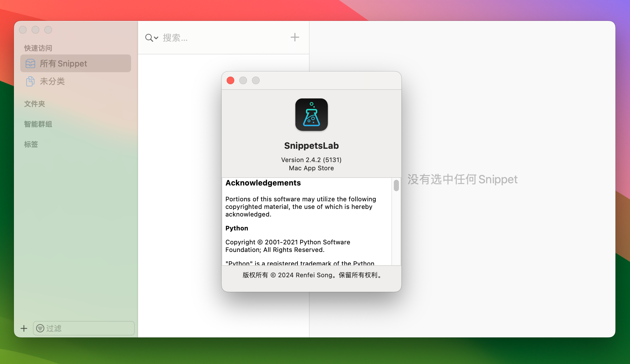Open the search options chevron dropdown

[x=156, y=38]
